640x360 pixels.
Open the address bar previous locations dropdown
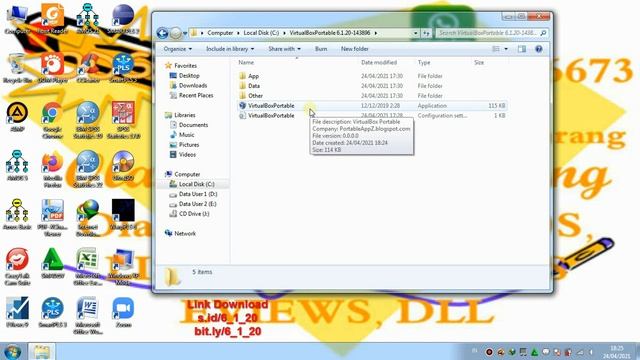(416, 33)
